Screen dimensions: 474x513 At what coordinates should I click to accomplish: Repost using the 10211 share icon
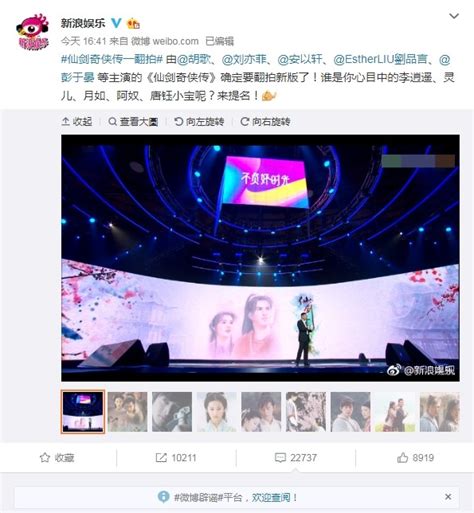pyautogui.click(x=176, y=458)
